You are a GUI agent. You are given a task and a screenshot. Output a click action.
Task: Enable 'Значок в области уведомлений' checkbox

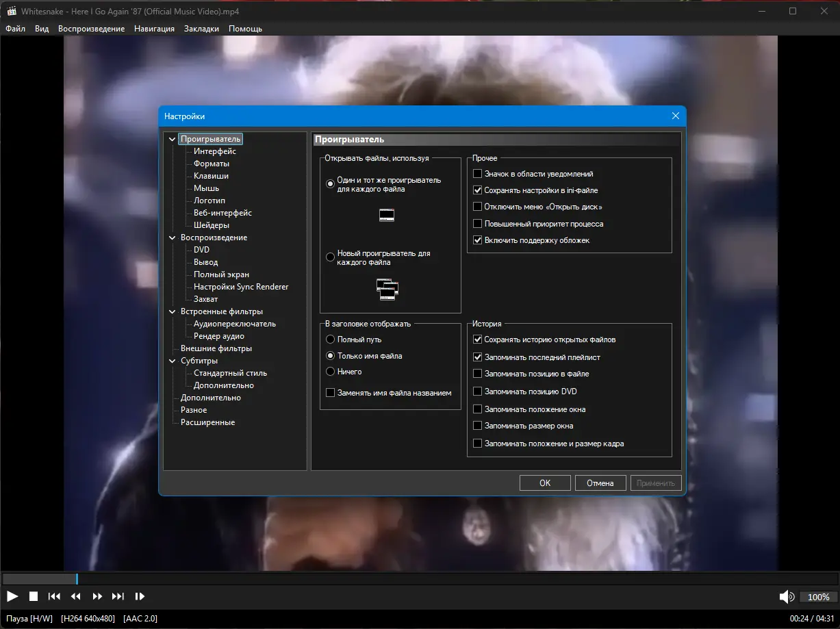[x=478, y=174]
